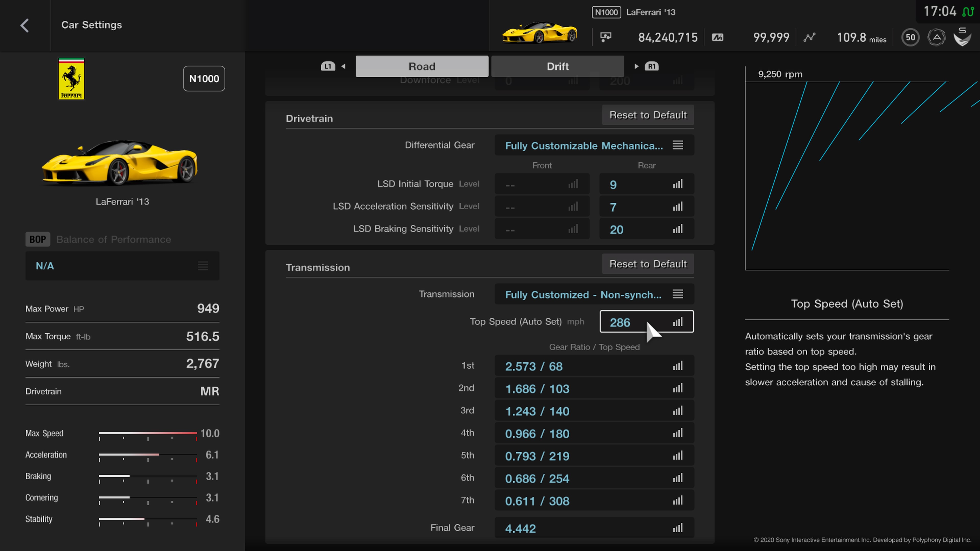Click the front LSD Initial Torque disabled field
This screenshot has height=551, width=980.
542,184
